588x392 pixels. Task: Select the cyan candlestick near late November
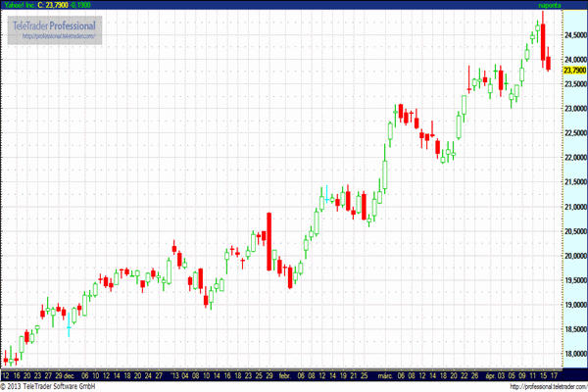pyautogui.click(x=69, y=329)
